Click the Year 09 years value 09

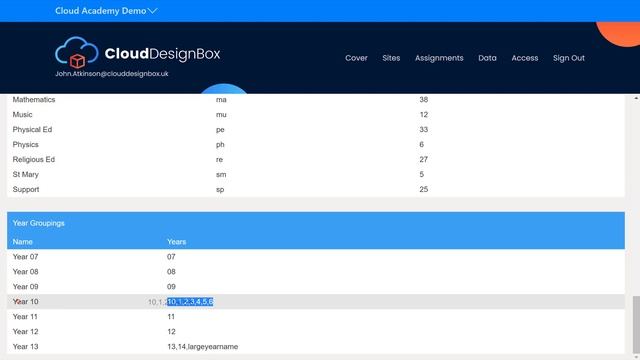(171, 287)
